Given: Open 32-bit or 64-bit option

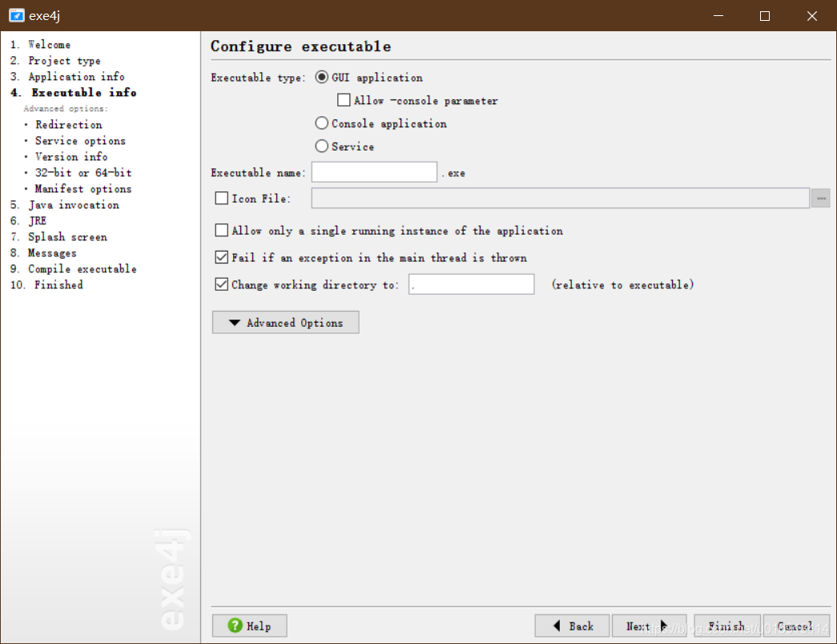Looking at the screenshot, I should point(83,173).
